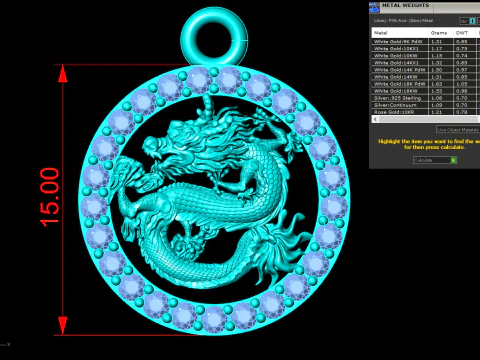
Task: Sort by the DWT column header
Action: (466, 33)
